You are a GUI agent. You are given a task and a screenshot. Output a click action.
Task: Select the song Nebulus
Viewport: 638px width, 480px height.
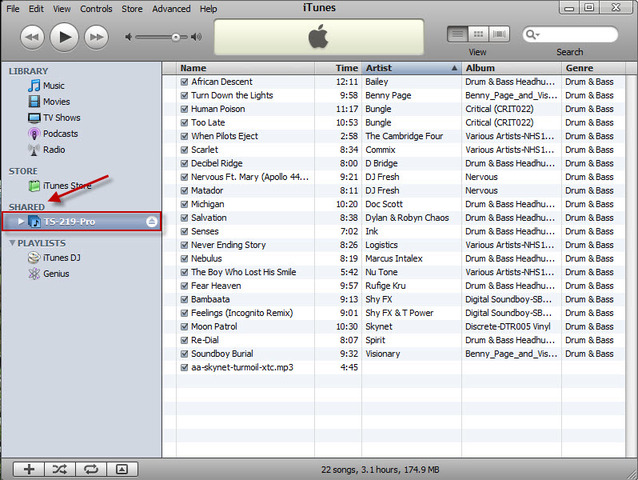[206, 259]
